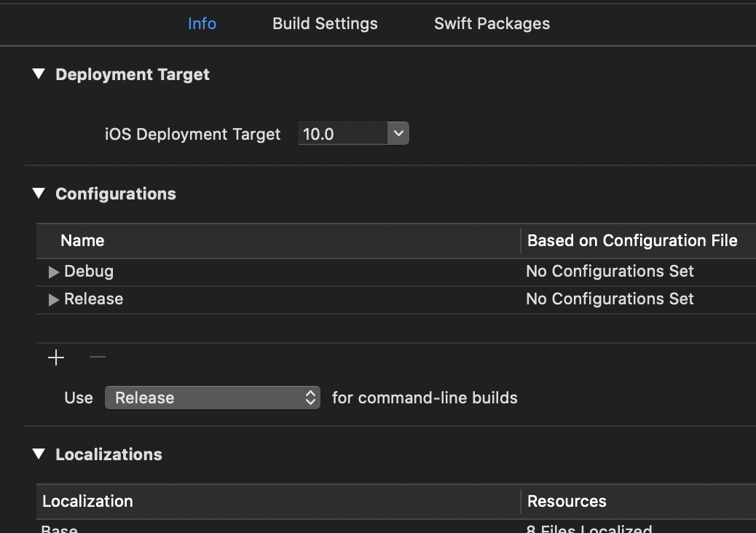Viewport: 756px width, 533px height.
Task: Open the Build Settings tab
Action: pos(325,23)
